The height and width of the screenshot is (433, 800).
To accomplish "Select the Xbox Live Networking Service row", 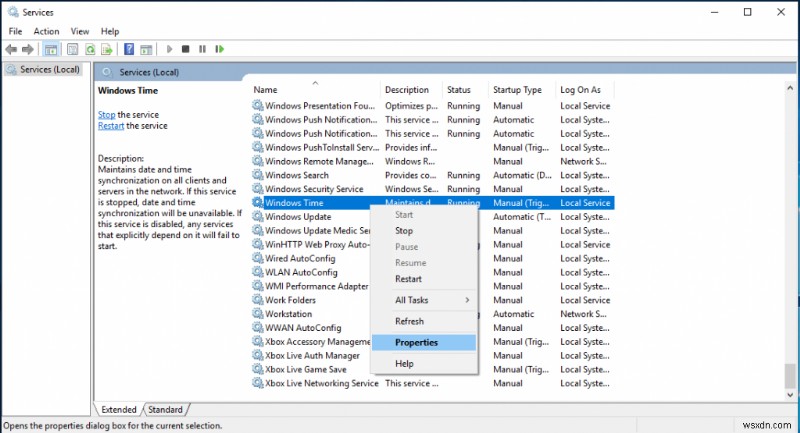I will pos(433,383).
